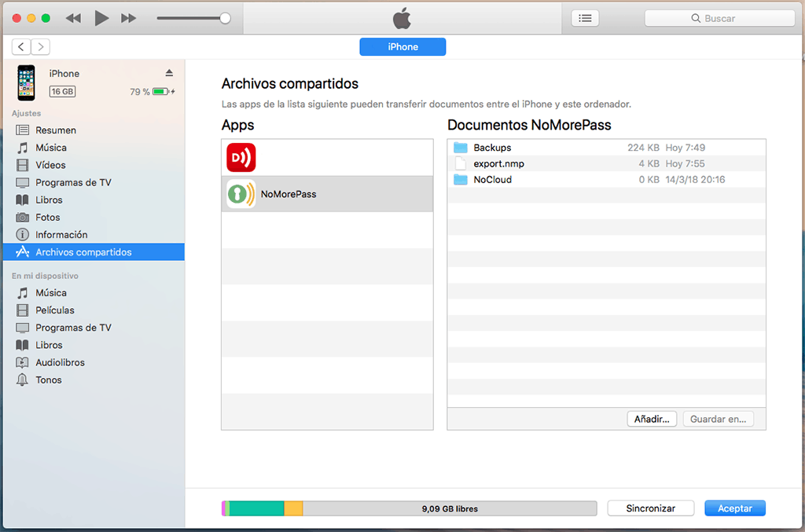Click the storage capacity bar
The width and height of the screenshot is (805, 532).
pyautogui.click(x=409, y=508)
